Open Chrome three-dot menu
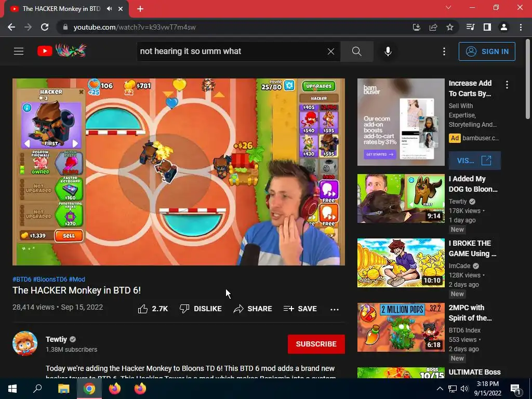 (x=521, y=27)
